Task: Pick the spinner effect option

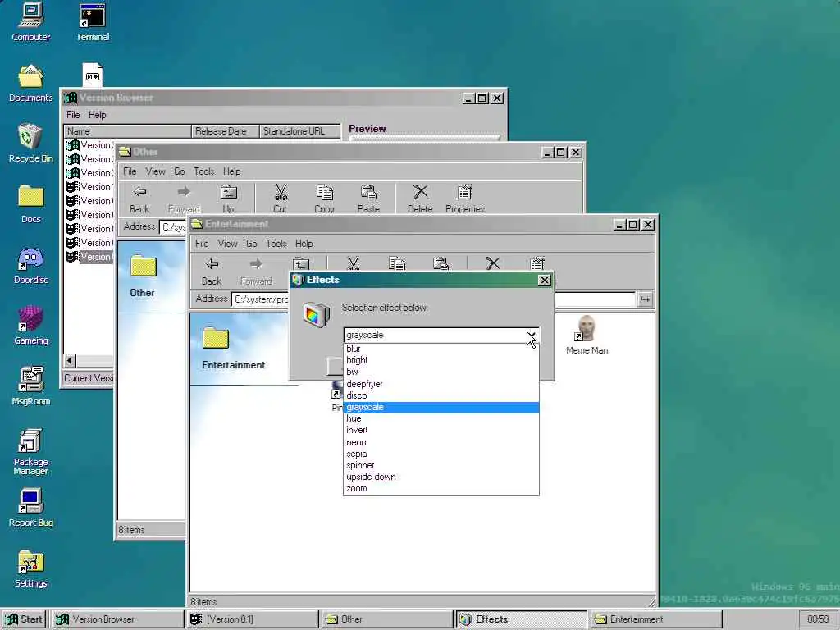Action: (x=441, y=465)
